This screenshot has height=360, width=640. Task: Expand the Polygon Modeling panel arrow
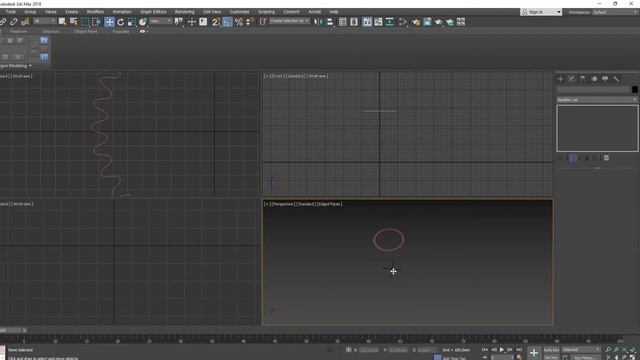coord(30,66)
